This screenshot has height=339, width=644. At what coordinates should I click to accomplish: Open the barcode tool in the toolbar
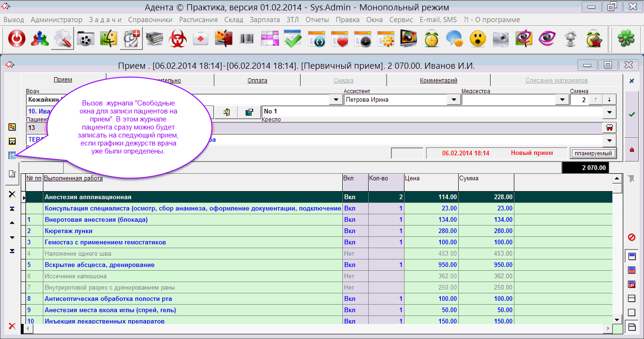(x=247, y=39)
